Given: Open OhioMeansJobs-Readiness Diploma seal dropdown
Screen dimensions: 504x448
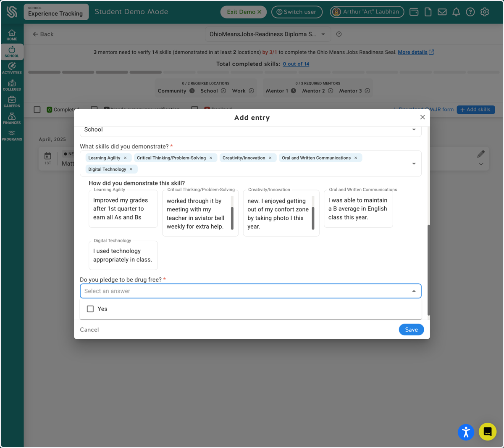Looking at the screenshot, I should click(x=268, y=34).
